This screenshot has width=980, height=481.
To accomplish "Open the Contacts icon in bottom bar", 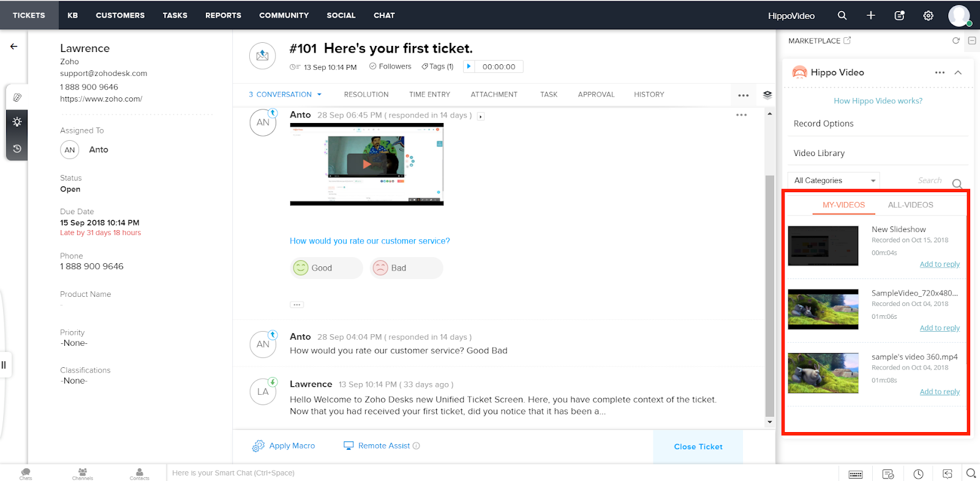I will point(140,473).
